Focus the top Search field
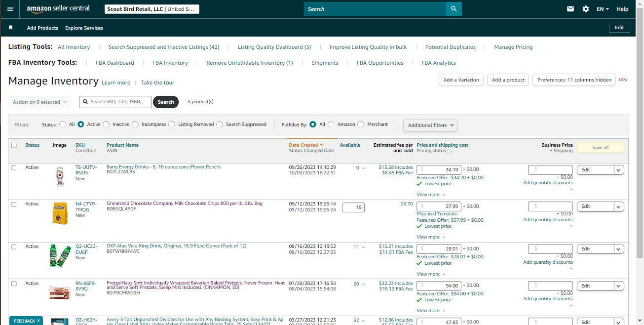The image size is (644, 325). [375, 9]
